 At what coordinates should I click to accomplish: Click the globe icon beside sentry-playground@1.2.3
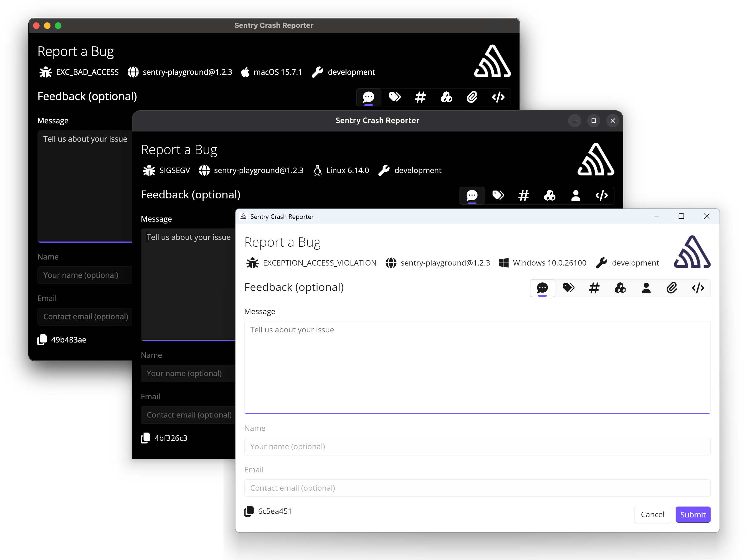tap(391, 263)
